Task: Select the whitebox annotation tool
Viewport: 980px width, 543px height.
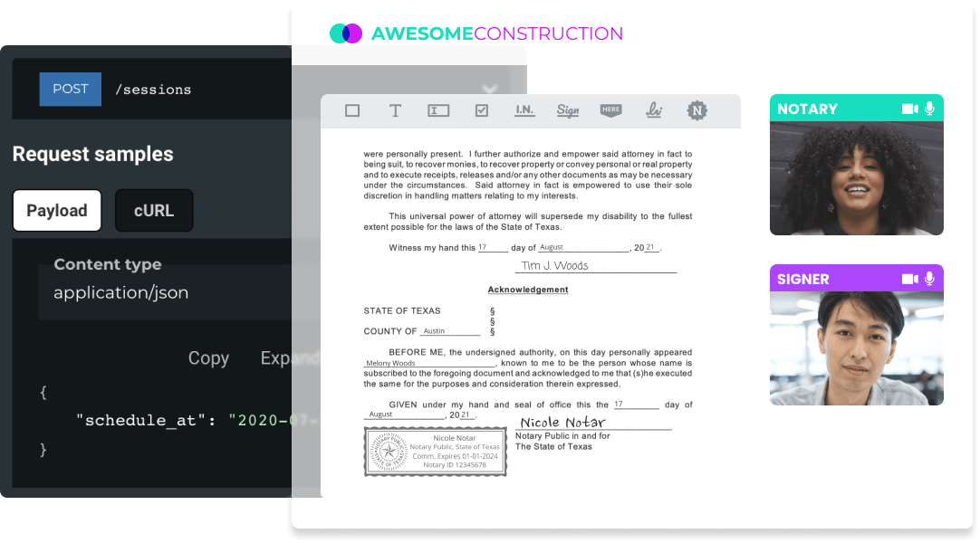Action: coord(351,110)
